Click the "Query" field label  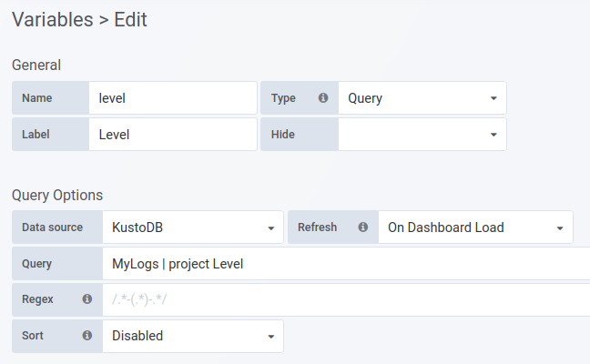click(x=37, y=264)
